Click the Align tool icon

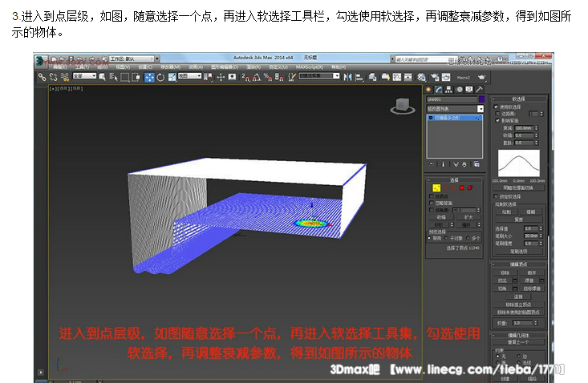[359, 77]
